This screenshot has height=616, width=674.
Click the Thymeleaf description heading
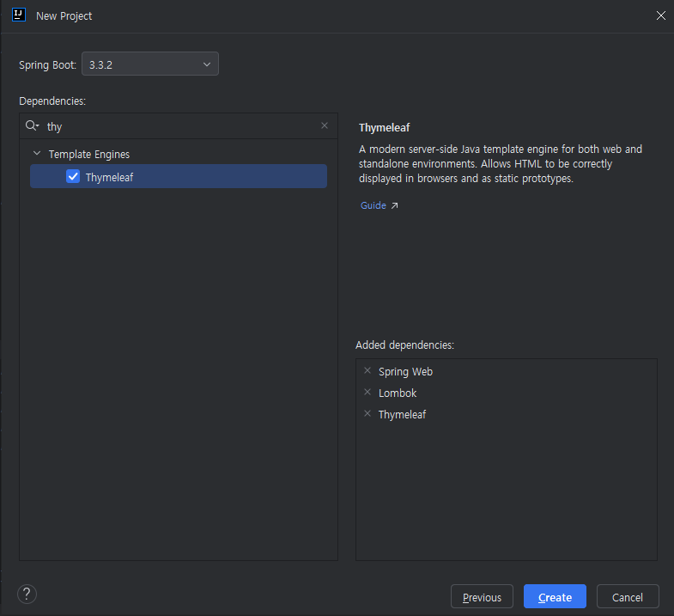[x=385, y=128]
